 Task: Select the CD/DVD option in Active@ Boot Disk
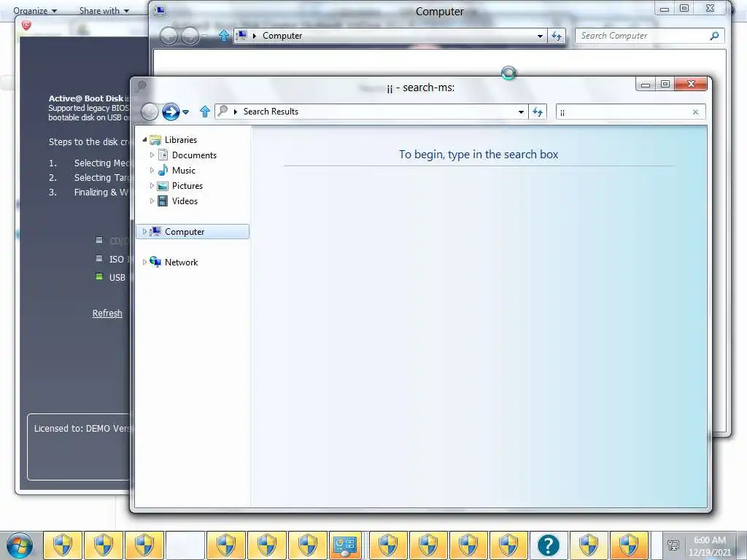tap(99, 240)
